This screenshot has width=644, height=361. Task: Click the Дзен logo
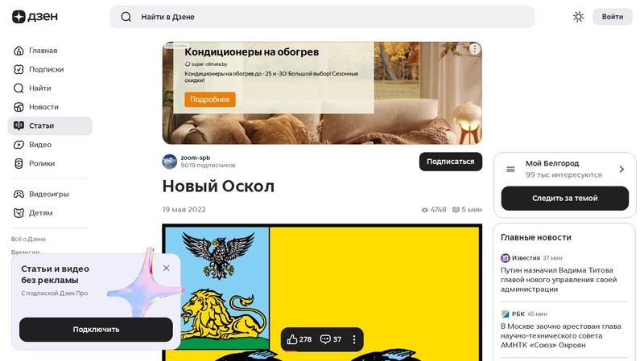(x=35, y=16)
